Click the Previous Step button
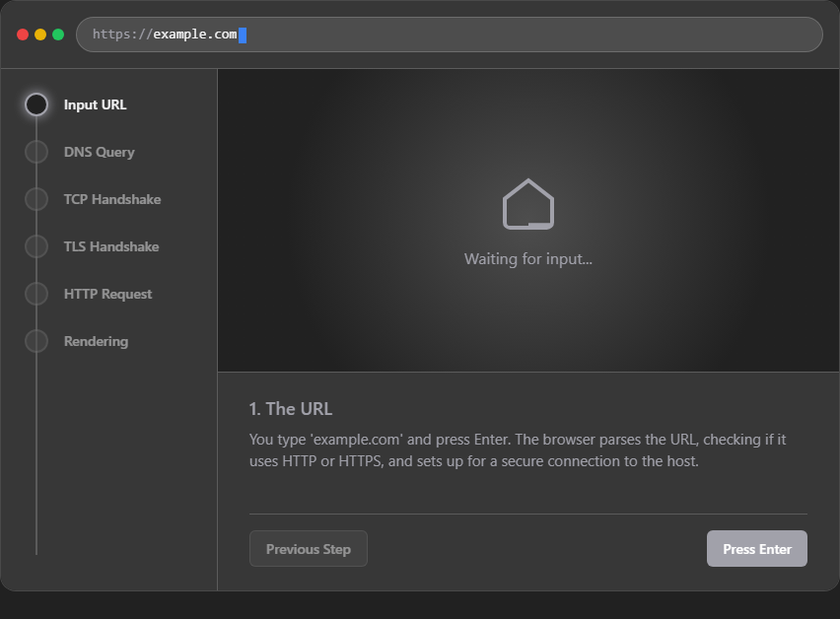This screenshot has height=619, width=840. point(309,549)
